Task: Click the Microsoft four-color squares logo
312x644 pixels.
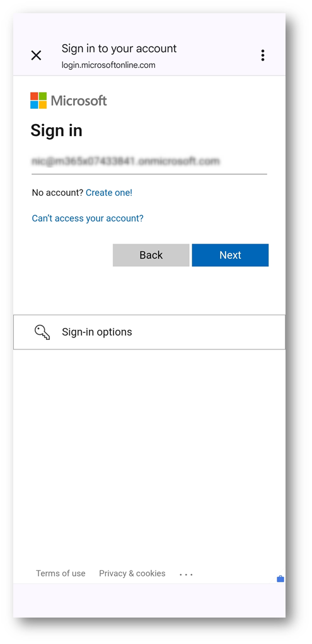Action: click(38, 101)
